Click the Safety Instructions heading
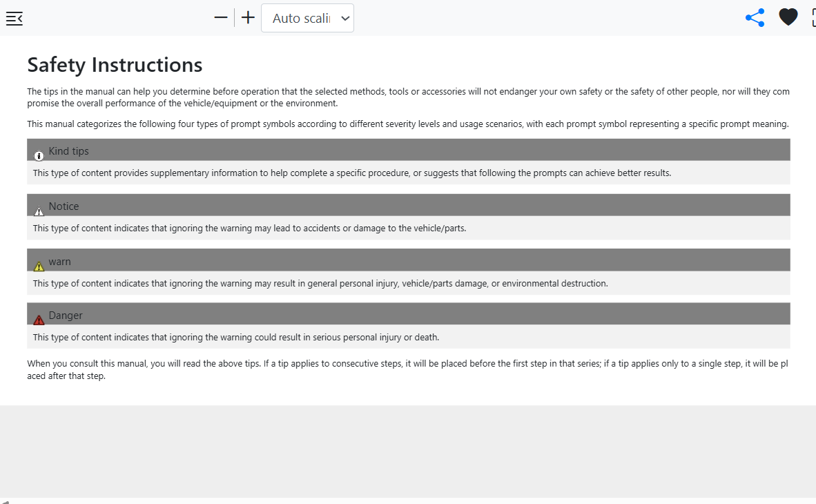 click(x=115, y=65)
